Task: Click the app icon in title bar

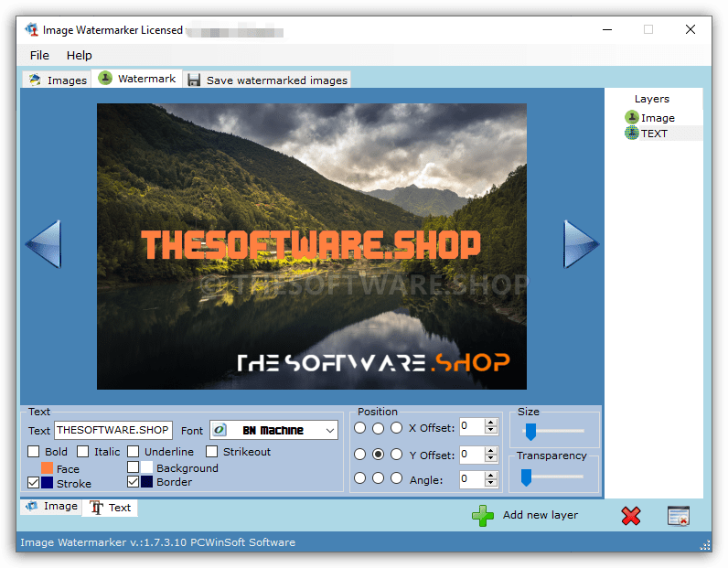Action: click(x=32, y=29)
